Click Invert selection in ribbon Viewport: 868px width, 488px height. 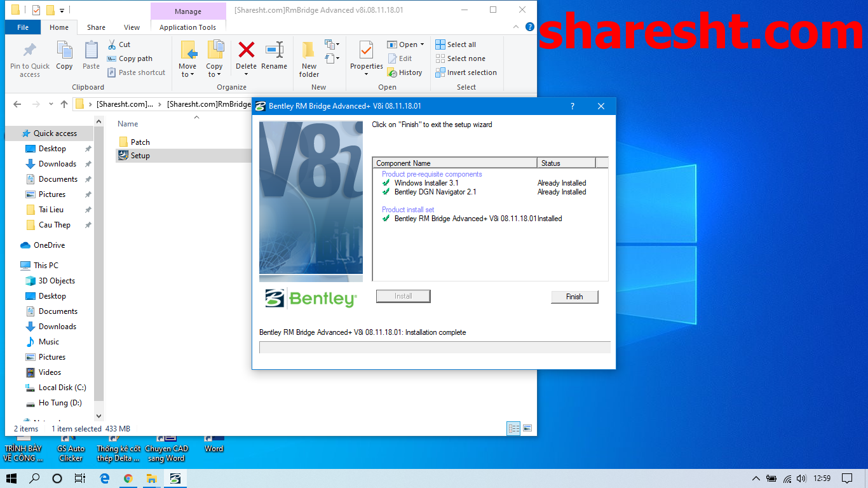[x=466, y=72]
